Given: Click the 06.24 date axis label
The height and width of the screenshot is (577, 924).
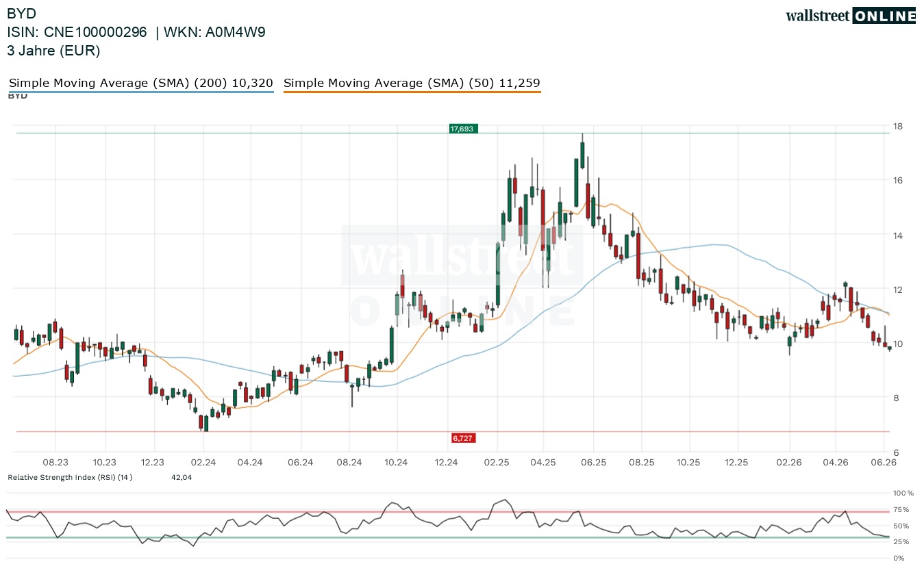Looking at the screenshot, I should (x=300, y=462).
